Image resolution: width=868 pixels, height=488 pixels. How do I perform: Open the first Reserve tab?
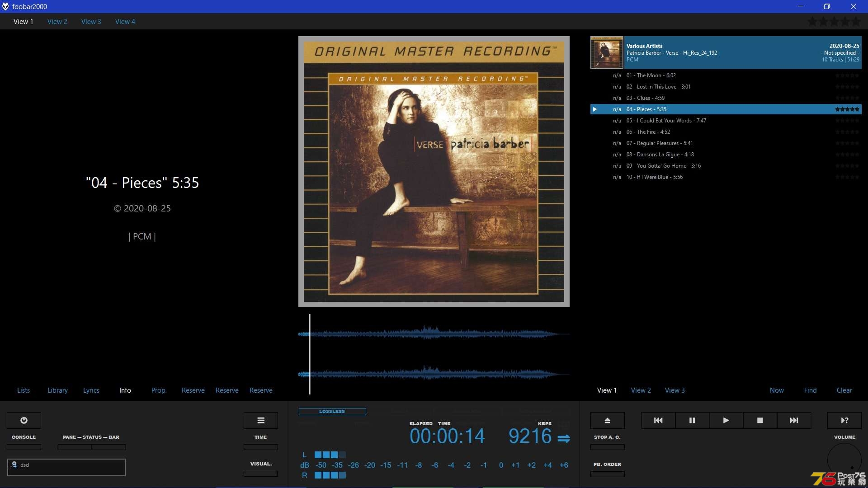[193, 390]
